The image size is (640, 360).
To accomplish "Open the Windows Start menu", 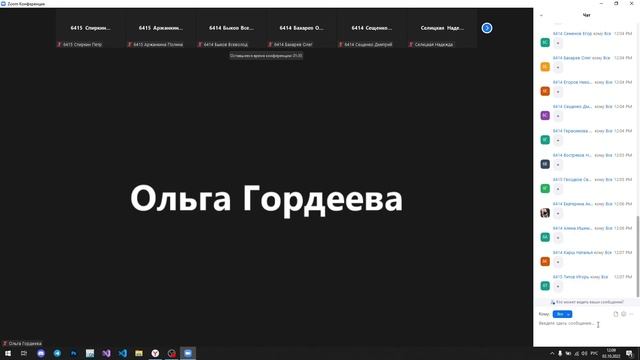I will pyautogui.click(x=8, y=353).
